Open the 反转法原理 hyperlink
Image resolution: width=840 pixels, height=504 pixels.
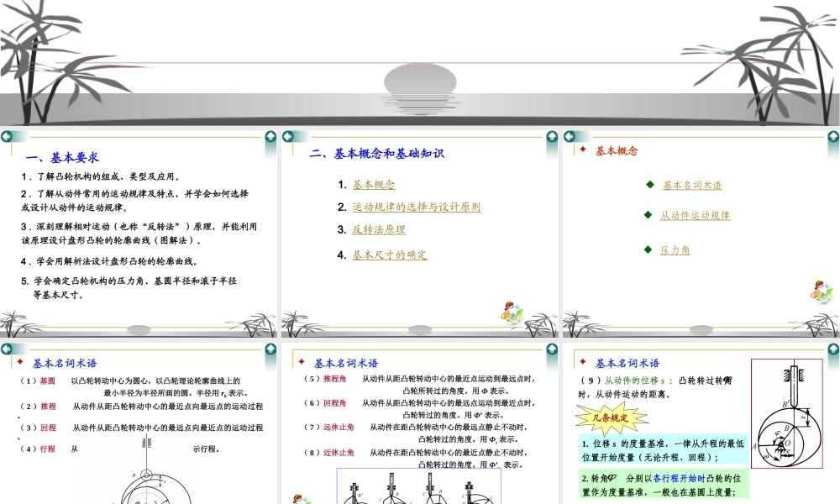coord(378,228)
